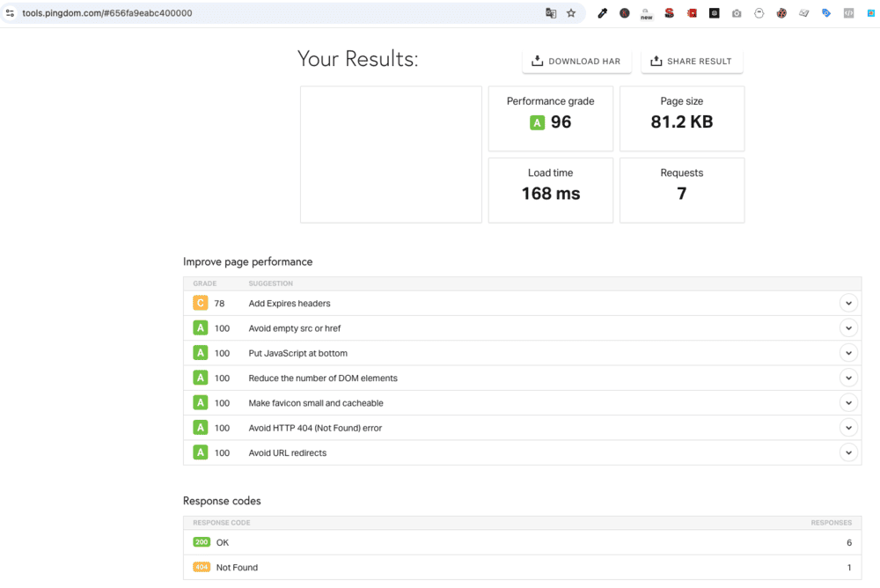Open the white ghost extension icon
The width and height of the screenshot is (880, 588).
[759, 13]
